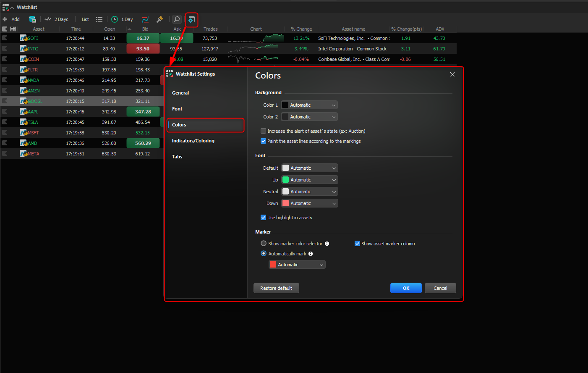Click Restore default button

[276, 288]
